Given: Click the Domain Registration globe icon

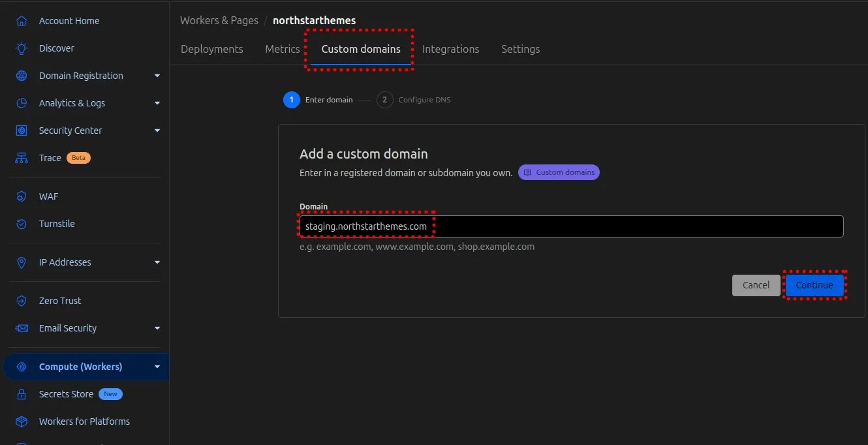Looking at the screenshot, I should pyautogui.click(x=22, y=76).
